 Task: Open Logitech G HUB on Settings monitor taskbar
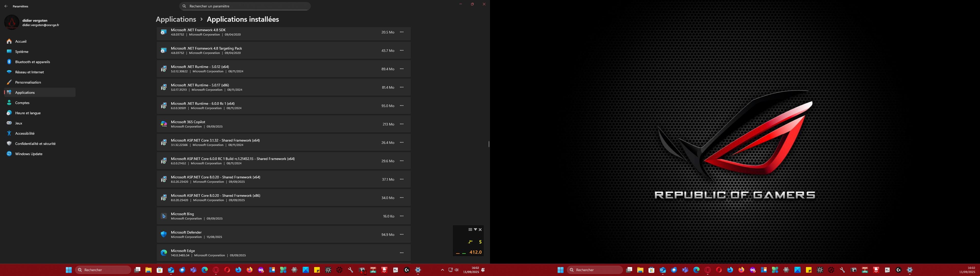[x=407, y=270]
